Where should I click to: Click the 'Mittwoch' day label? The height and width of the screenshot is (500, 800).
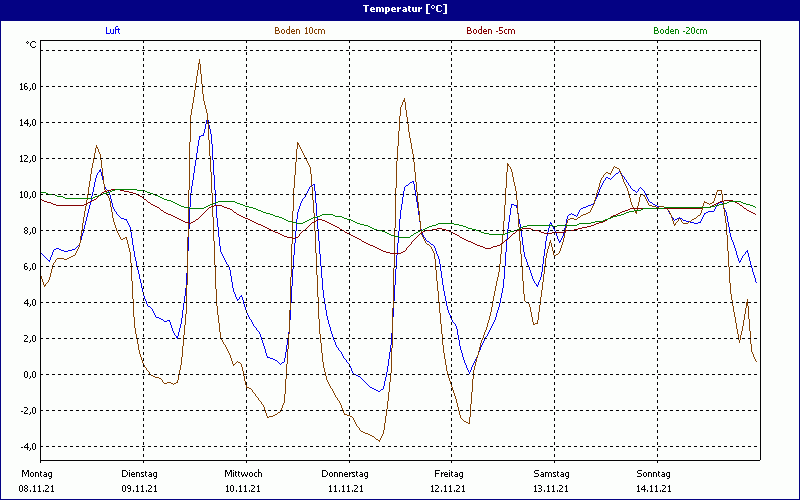coord(243,474)
